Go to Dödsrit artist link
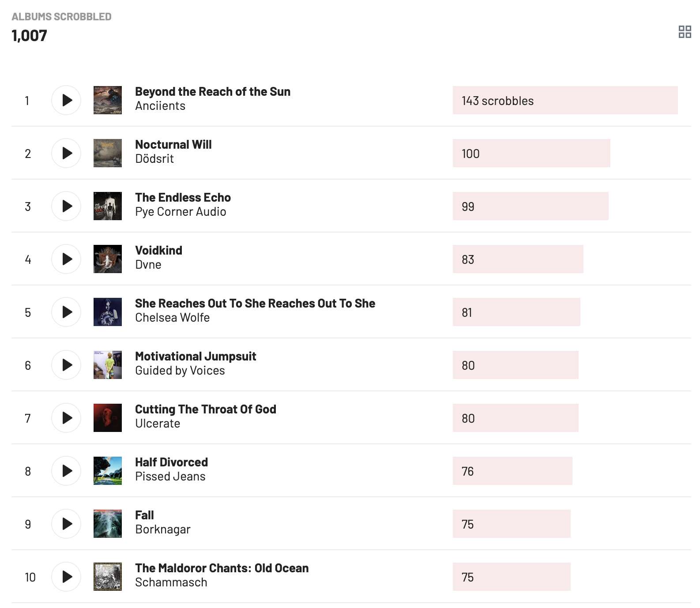Image resolution: width=700 pixels, height=608 pixels. [154, 159]
